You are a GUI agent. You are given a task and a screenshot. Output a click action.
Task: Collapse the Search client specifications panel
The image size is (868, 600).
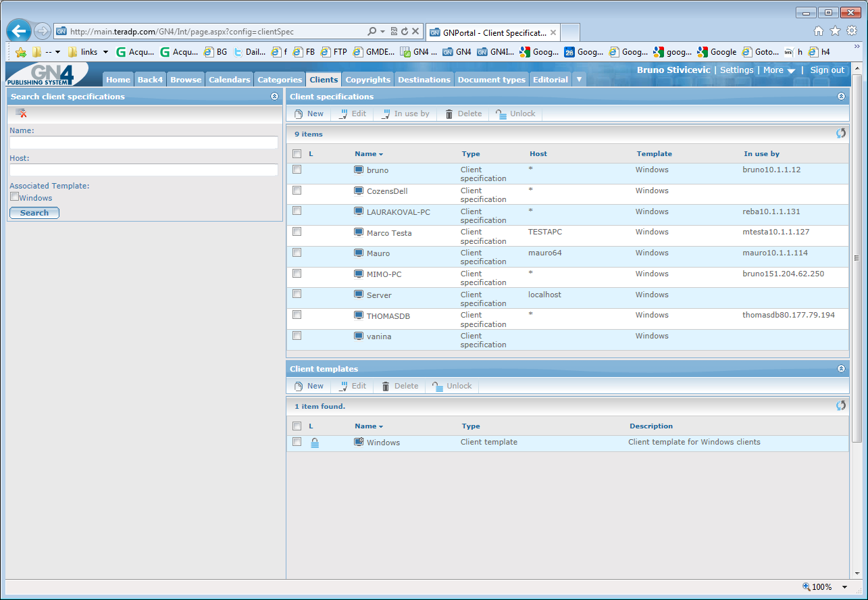click(274, 97)
